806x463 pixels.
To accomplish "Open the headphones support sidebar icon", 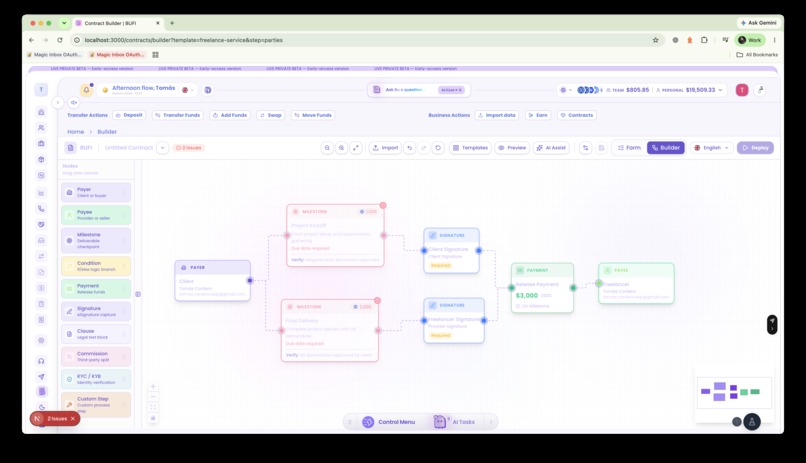I will [x=42, y=361].
